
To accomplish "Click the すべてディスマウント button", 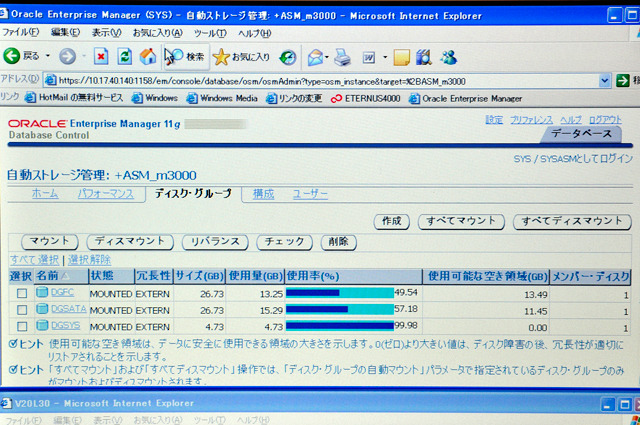I will pyautogui.click(x=572, y=222).
